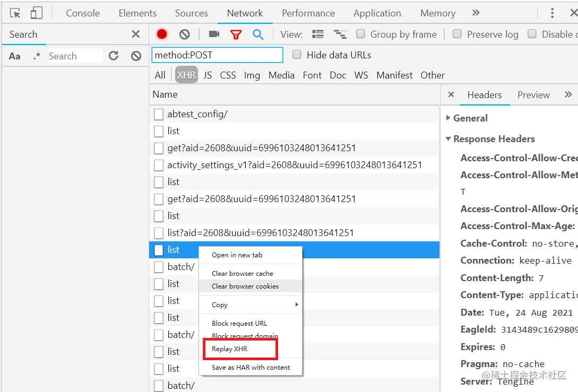Stop recording network log red button
The image size is (578, 392).
[162, 34]
